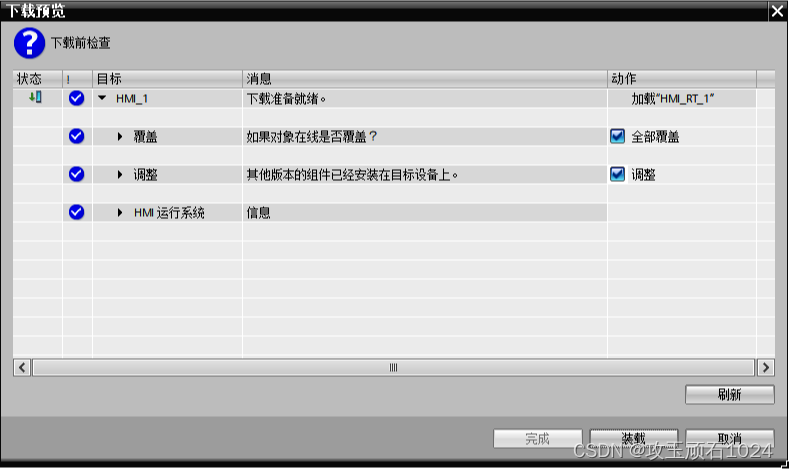Toggle the 调整 action checkbox
Viewport: 789px width, 470px height.
617,175
